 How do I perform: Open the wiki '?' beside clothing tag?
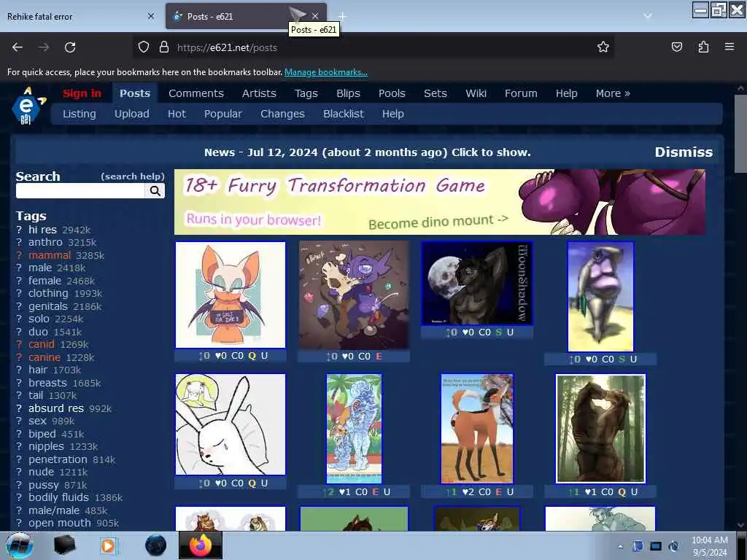point(19,293)
